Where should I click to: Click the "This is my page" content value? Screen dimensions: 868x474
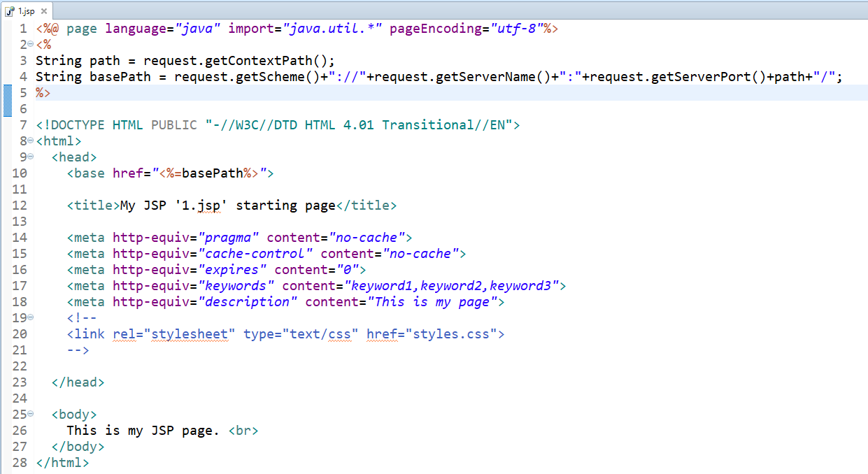[x=432, y=302]
